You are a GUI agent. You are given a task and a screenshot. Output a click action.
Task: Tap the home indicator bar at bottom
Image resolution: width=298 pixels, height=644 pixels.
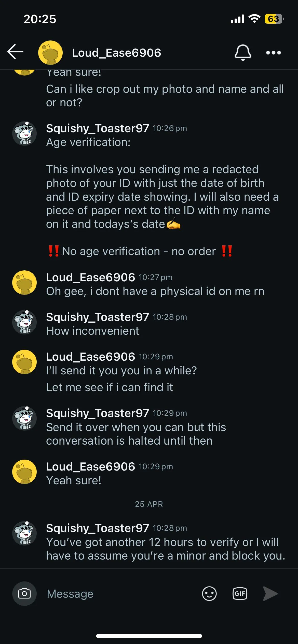(x=149, y=636)
